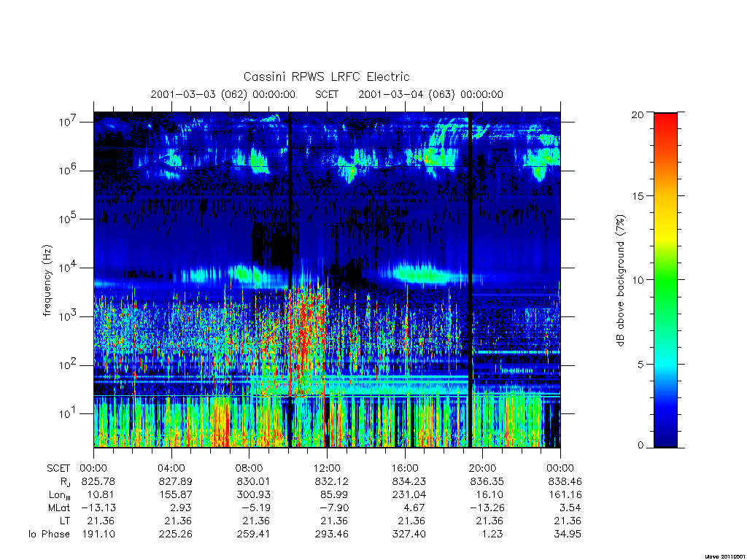Click the R_J value '838.46'
This screenshot has height=560, width=747.
click(x=565, y=481)
